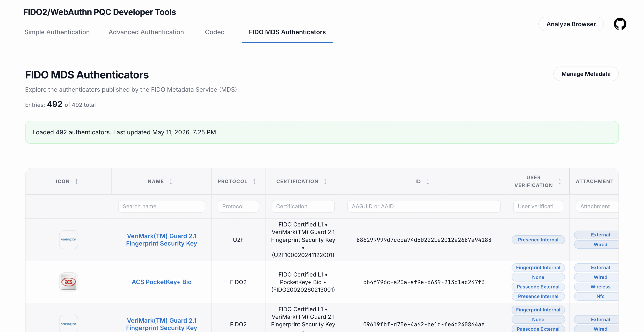
Task: Focus the User verification filter field
Action: coord(538,206)
